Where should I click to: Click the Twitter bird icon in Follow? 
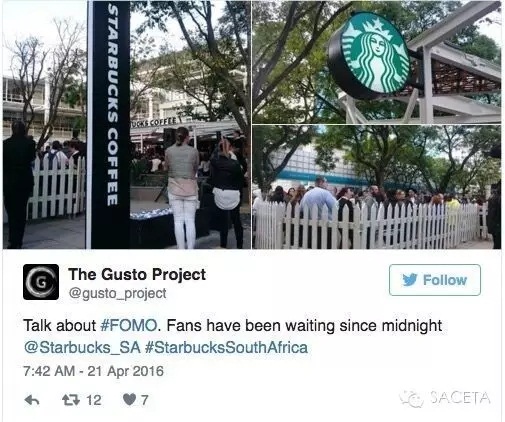tap(410, 280)
